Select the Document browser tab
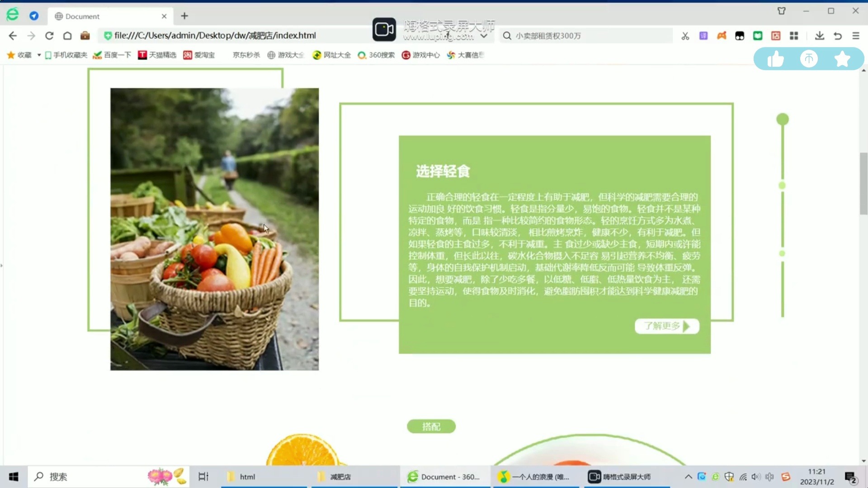Image resolution: width=868 pixels, height=488 pixels. point(111,16)
